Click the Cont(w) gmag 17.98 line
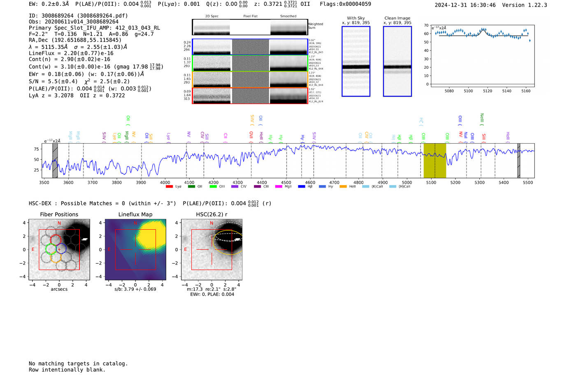Image resolution: width=576 pixels, height=392 pixels. pyautogui.click(x=96, y=67)
